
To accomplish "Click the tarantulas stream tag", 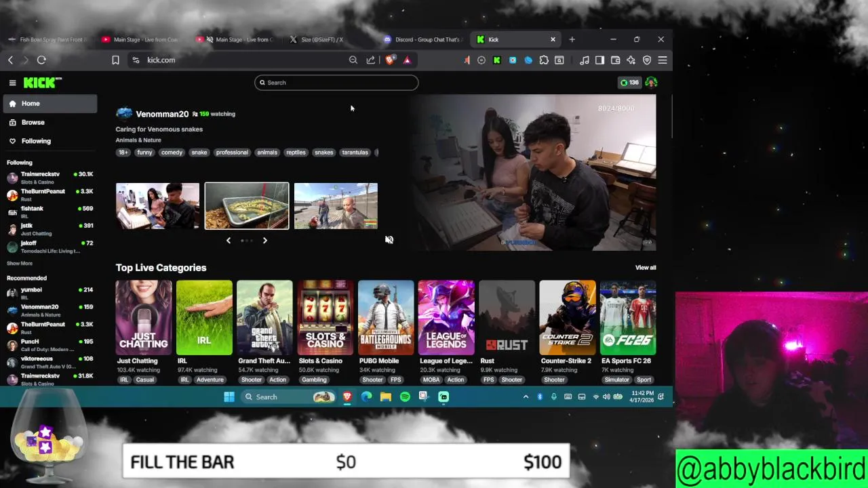I will [355, 152].
